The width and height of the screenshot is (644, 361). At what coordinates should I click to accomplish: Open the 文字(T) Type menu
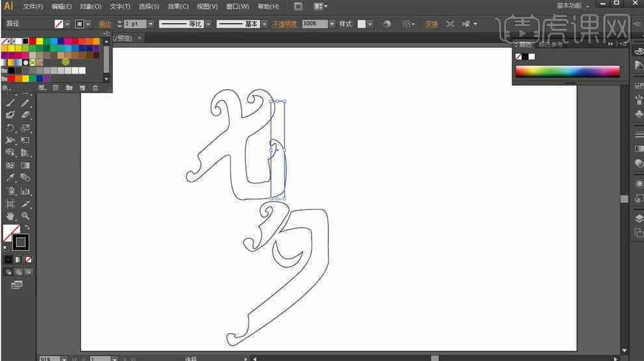(x=120, y=7)
